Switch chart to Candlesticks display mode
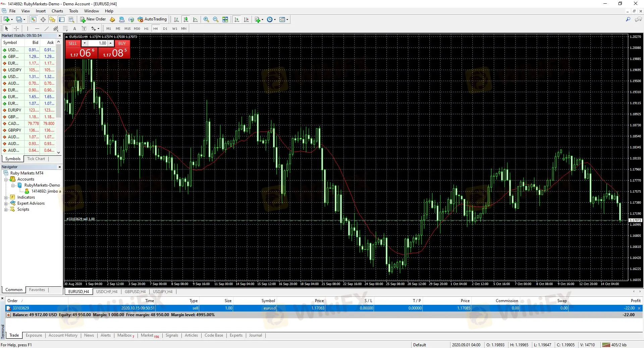Screen dimensions: 644x348 pyautogui.click(x=186, y=19)
